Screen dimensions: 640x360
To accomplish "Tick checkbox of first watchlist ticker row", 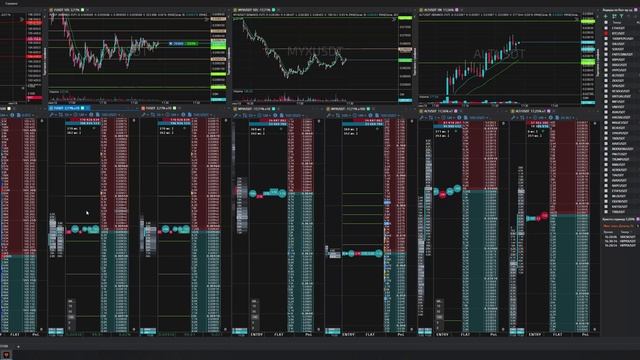I will (x=606, y=28).
